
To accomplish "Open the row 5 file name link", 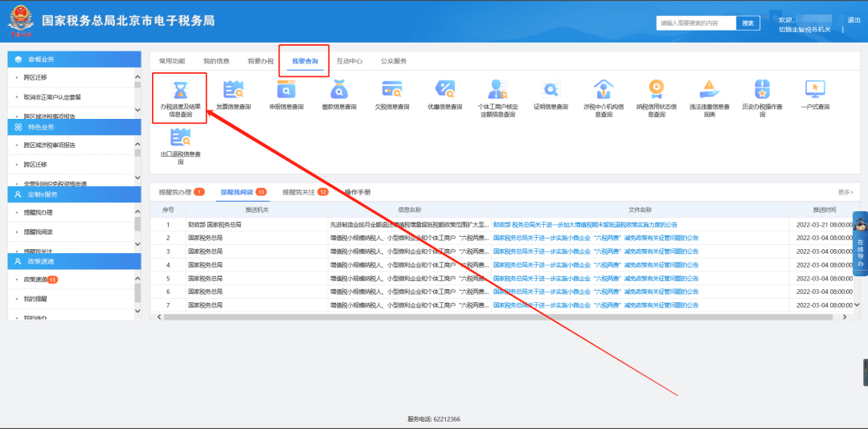I will pos(596,278).
